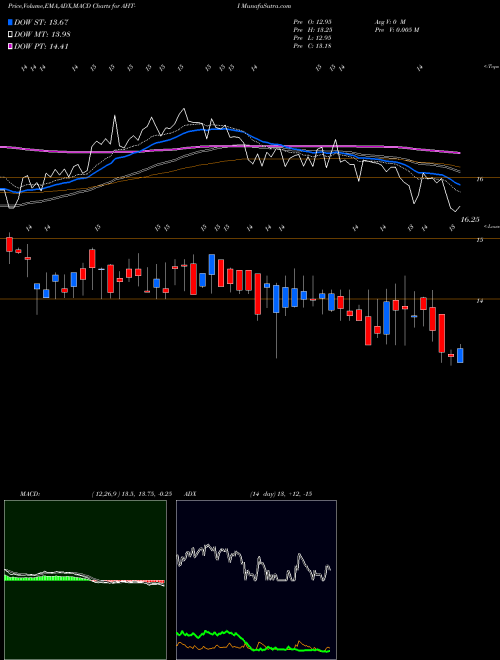The image size is (500, 660).
Task: Click the last blue candlestick on the chart
Action: pos(460,355)
